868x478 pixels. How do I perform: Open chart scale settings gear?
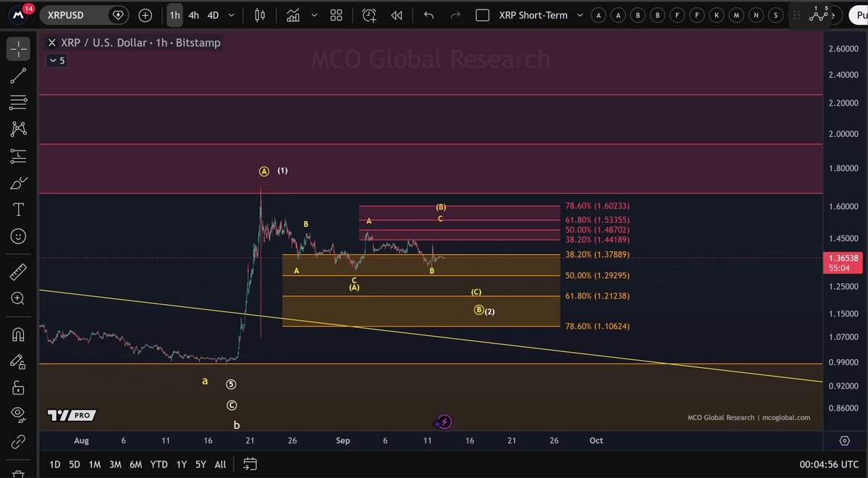coord(844,441)
